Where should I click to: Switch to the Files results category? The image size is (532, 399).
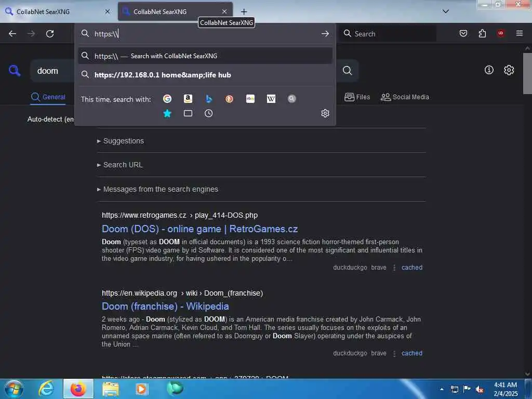(357, 97)
